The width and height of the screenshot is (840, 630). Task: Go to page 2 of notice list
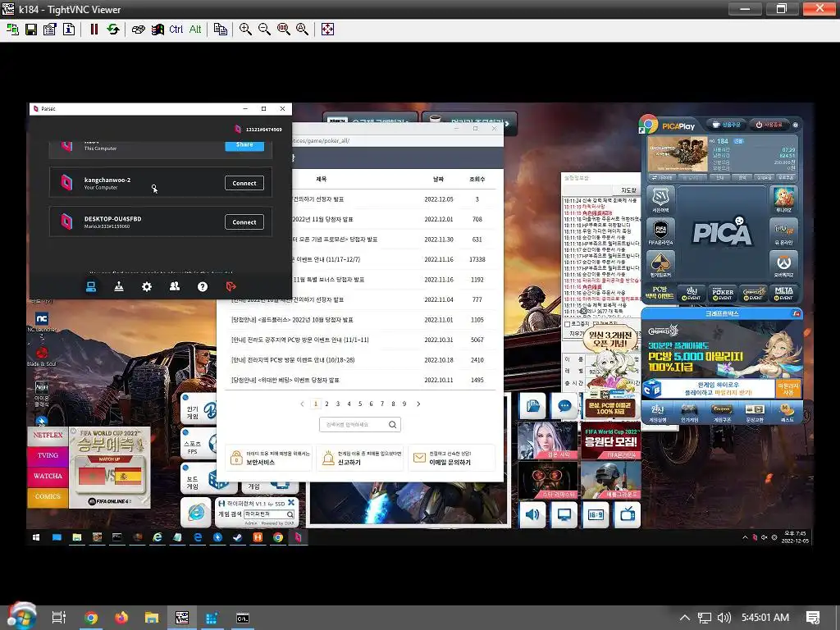[326, 404]
